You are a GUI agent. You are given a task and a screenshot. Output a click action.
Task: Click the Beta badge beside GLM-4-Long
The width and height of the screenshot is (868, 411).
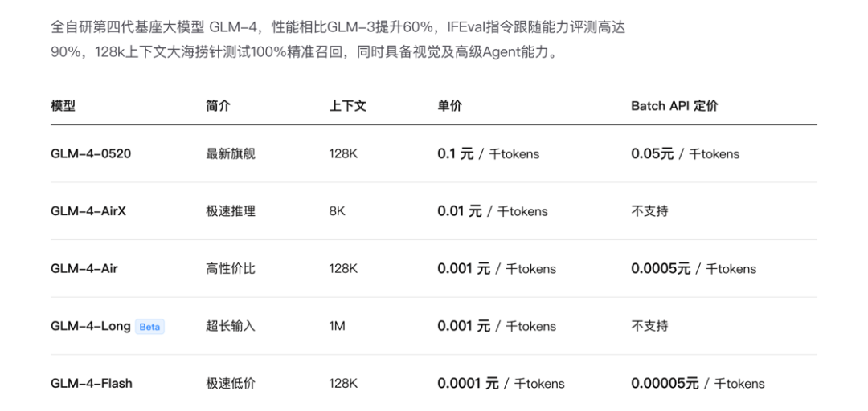coord(149,327)
